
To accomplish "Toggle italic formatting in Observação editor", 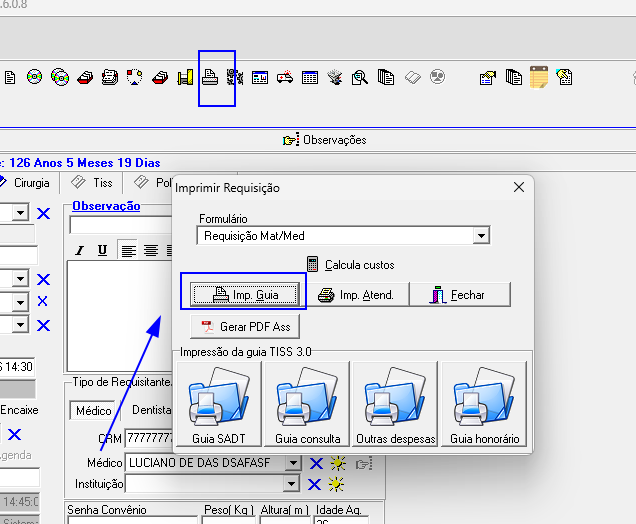I will pos(80,250).
